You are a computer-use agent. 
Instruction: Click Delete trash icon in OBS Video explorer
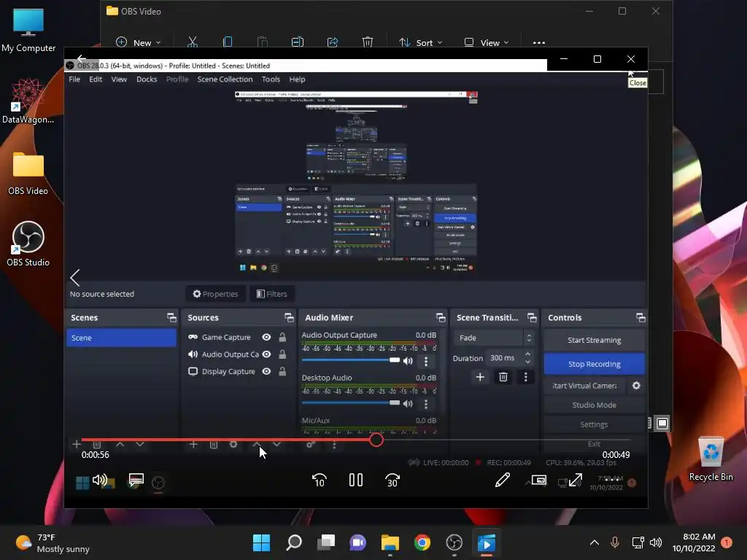coord(368,42)
